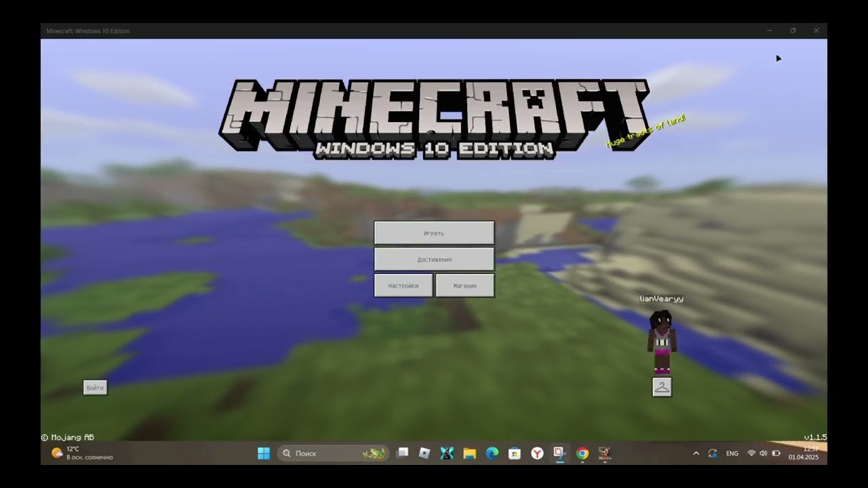The image size is (868, 488).
Task: Click the © Mojang AB copyright text
Action: (67, 438)
